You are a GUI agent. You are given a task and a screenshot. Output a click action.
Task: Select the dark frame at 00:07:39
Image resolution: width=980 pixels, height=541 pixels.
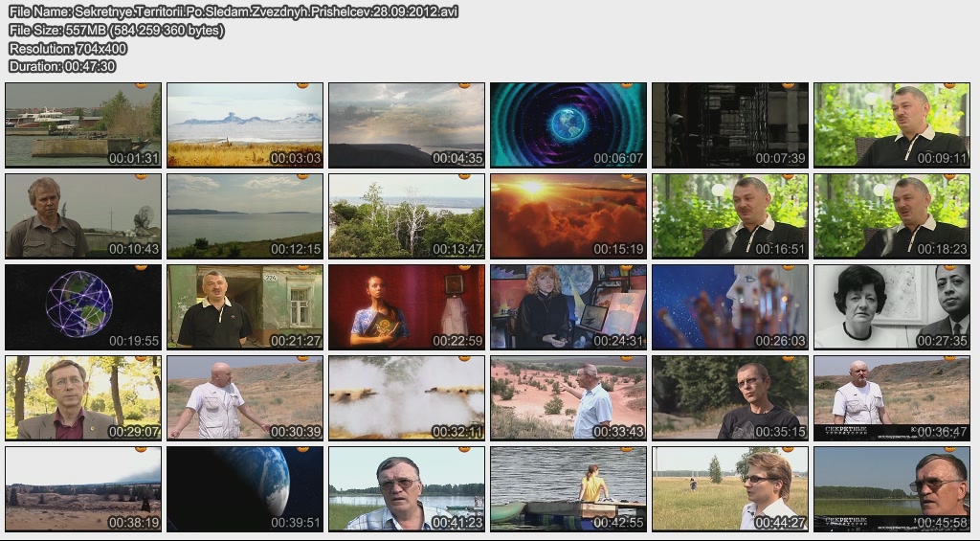point(730,125)
